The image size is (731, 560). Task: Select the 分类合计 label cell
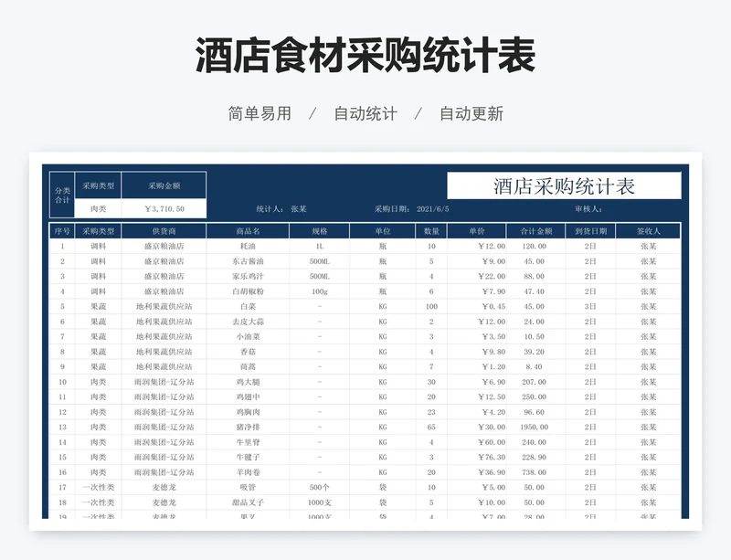tap(62, 195)
